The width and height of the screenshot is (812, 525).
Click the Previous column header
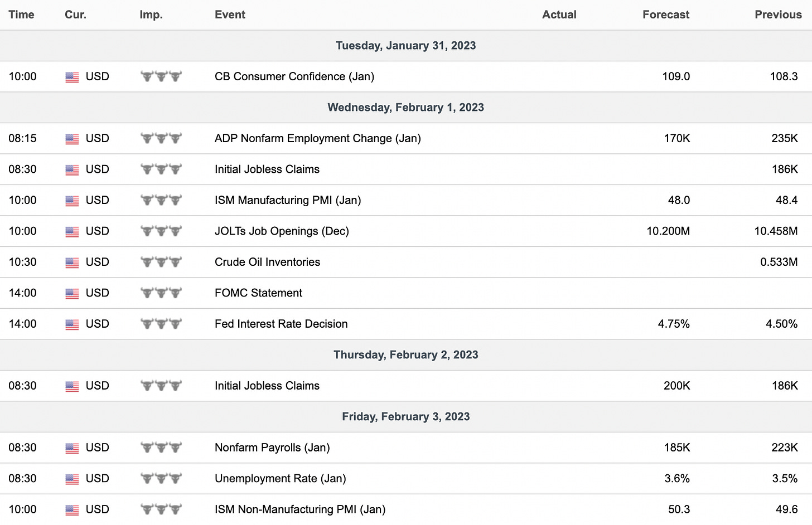pyautogui.click(x=778, y=15)
